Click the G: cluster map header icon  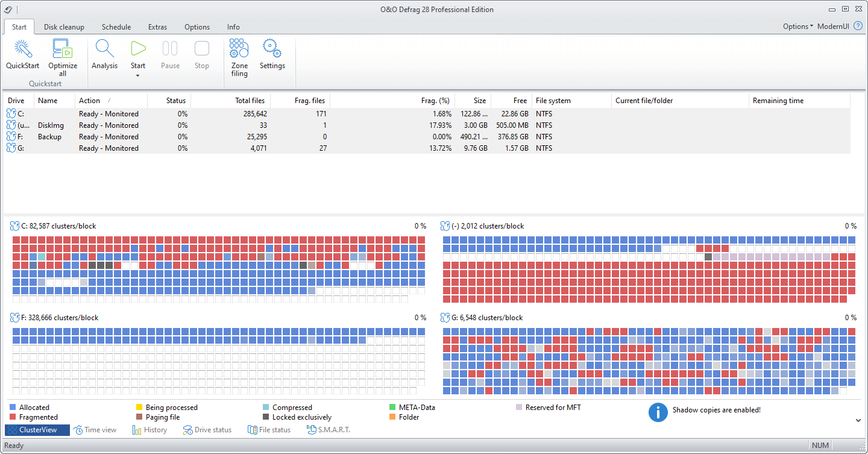[445, 318]
